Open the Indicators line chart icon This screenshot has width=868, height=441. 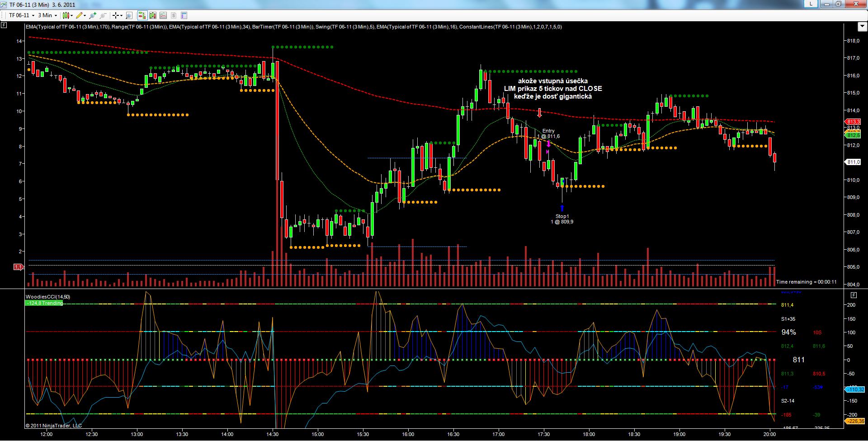click(x=163, y=15)
